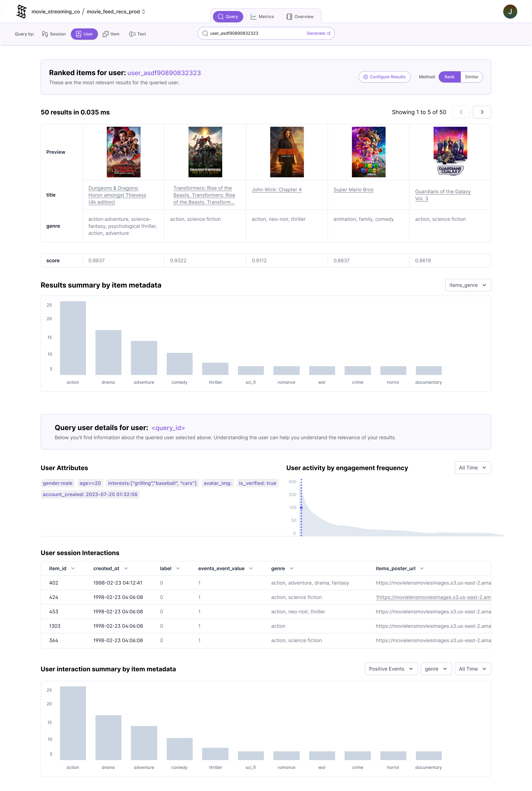
Task: Open genre column header chevron
Action: tap(292, 568)
